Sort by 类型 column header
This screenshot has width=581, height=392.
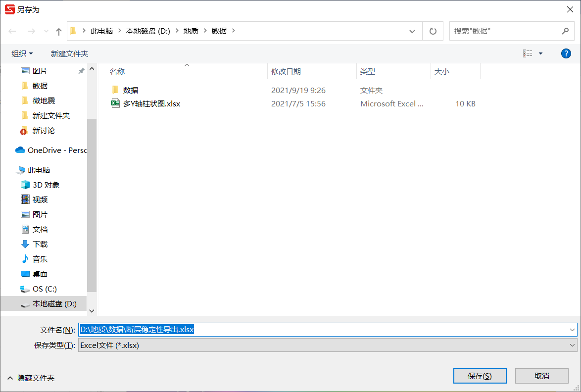coord(368,71)
